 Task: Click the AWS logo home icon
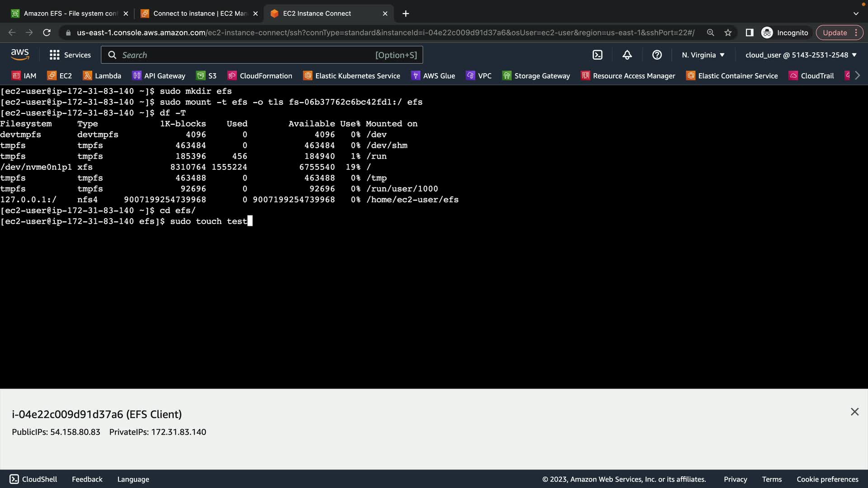tap(20, 55)
